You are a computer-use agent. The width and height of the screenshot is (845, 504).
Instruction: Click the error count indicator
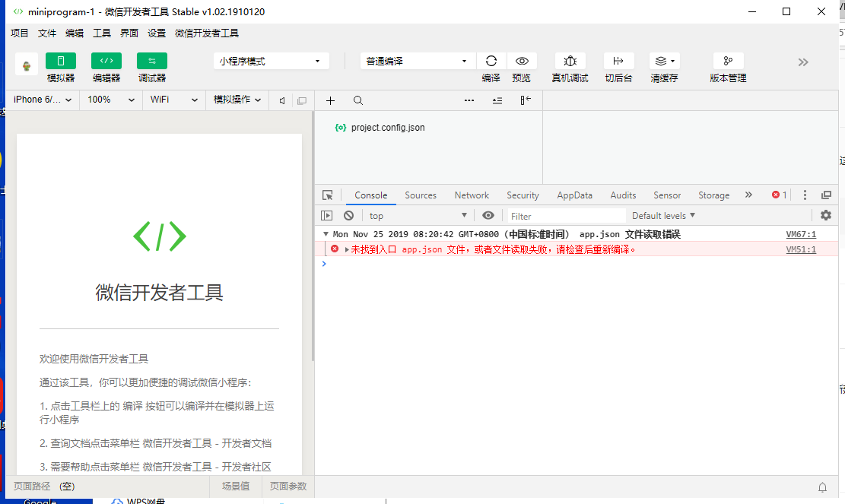point(780,195)
